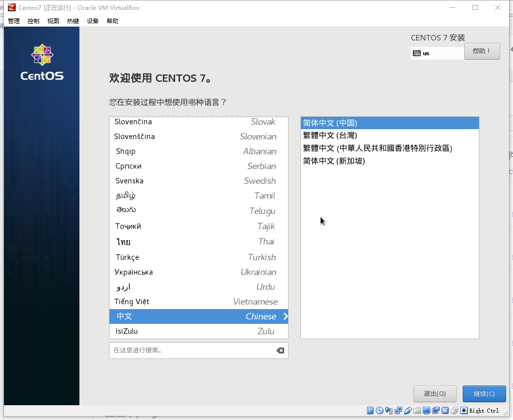The image size is (513, 420).
Task: Select 繁體中文 Hong Kong locale
Action: click(390, 148)
